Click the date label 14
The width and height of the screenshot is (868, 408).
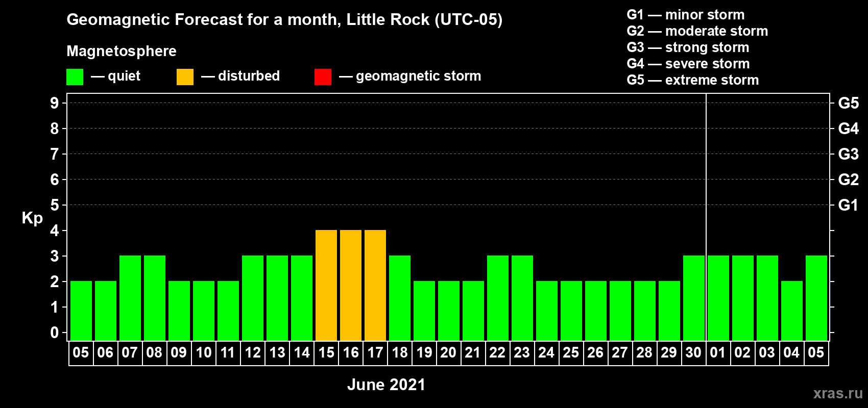point(301,352)
